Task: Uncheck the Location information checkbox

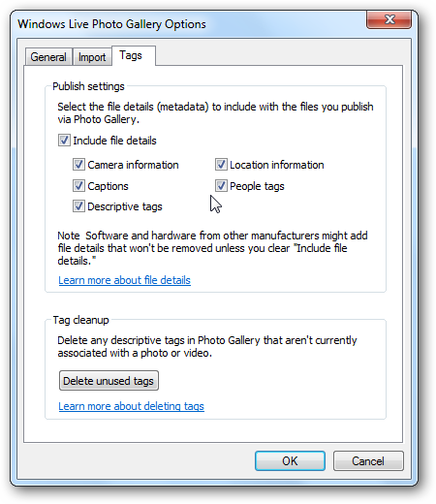Action: (x=221, y=165)
